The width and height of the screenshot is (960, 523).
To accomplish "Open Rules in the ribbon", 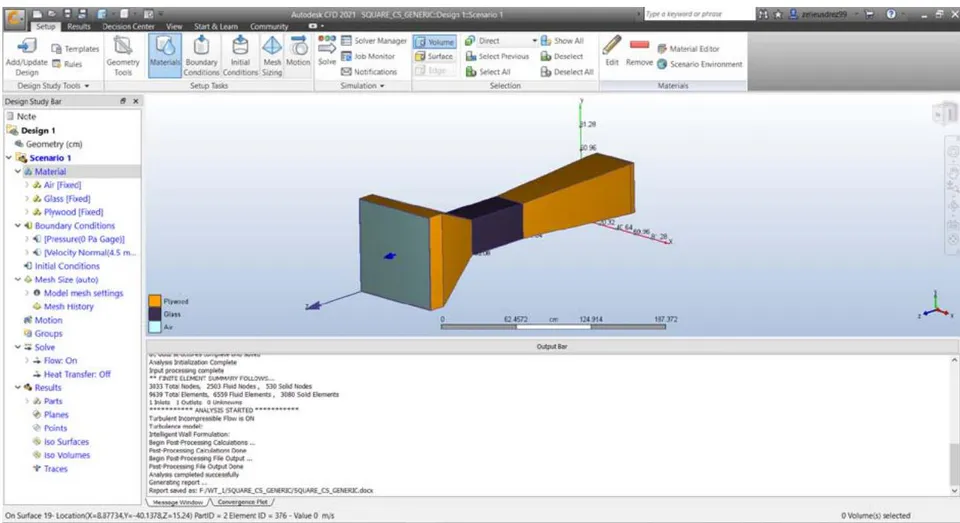I will (67, 64).
